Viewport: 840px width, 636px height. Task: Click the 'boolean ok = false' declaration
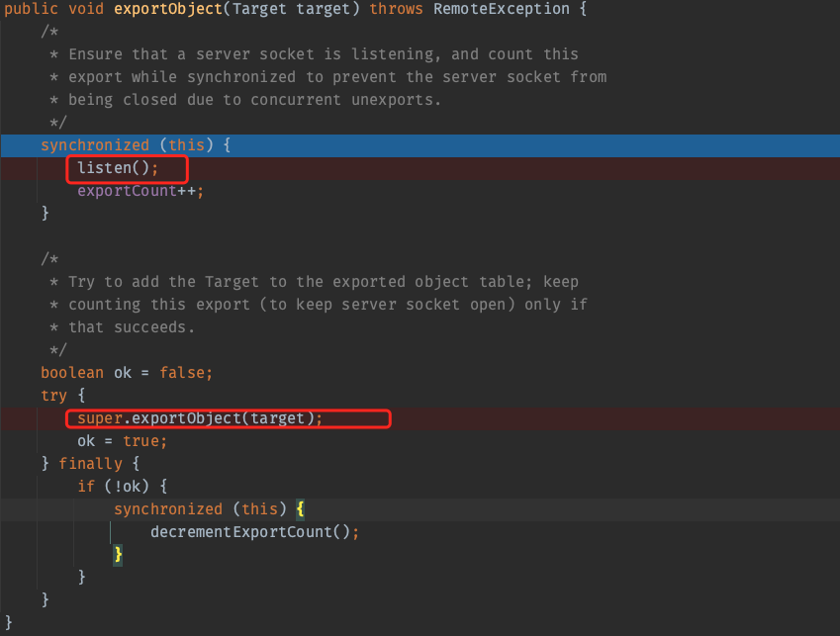127,373
